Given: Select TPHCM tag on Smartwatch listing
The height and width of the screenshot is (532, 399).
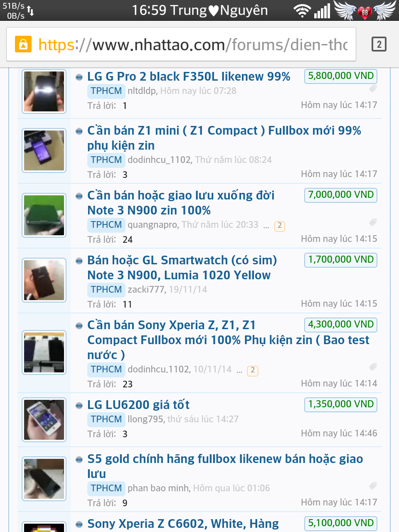Looking at the screenshot, I should click(x=106, y=289).
